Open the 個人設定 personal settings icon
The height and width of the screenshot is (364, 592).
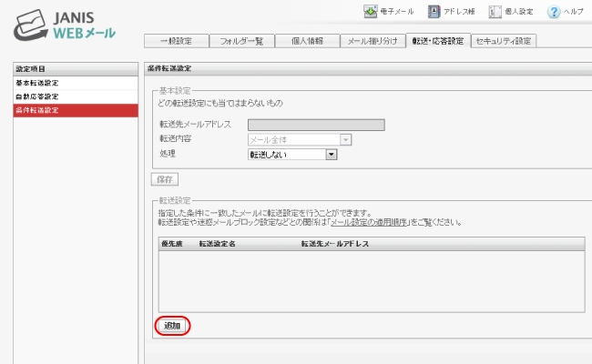495,12
